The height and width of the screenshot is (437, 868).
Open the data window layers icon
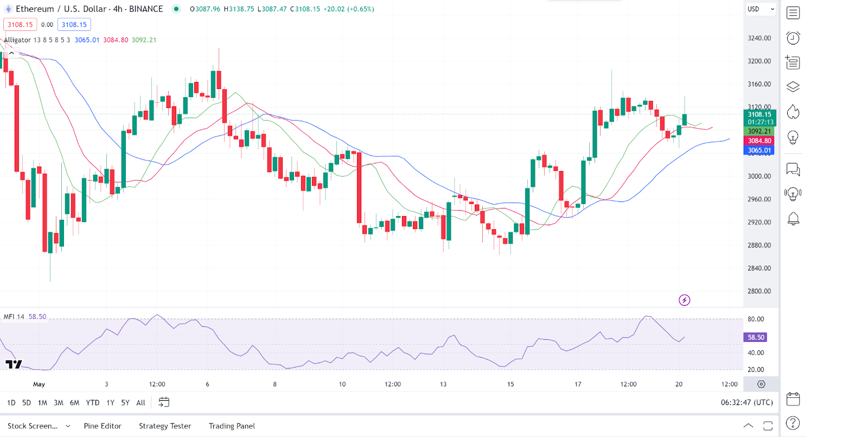793,87
